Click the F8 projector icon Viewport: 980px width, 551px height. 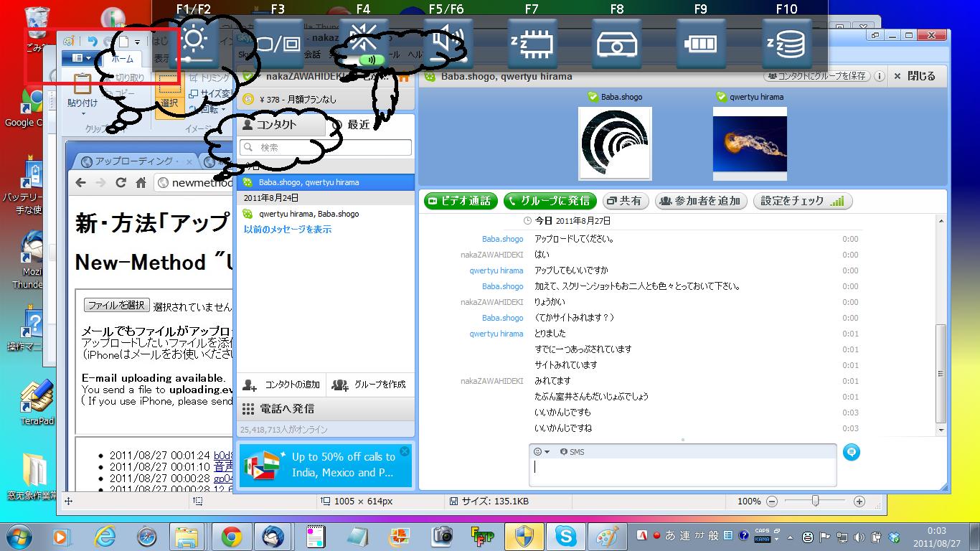tap(617, 43)
